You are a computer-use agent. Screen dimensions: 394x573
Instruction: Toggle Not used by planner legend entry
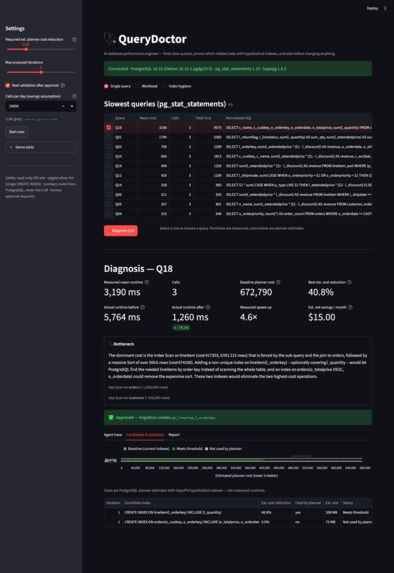[223, 449]
